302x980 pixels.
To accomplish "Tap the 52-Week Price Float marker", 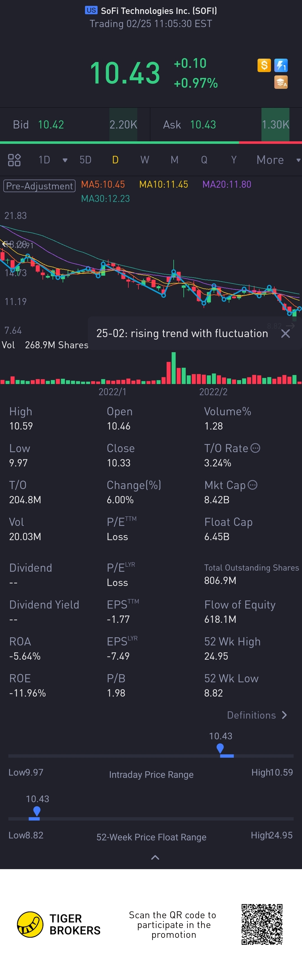I will pos(37,811).
